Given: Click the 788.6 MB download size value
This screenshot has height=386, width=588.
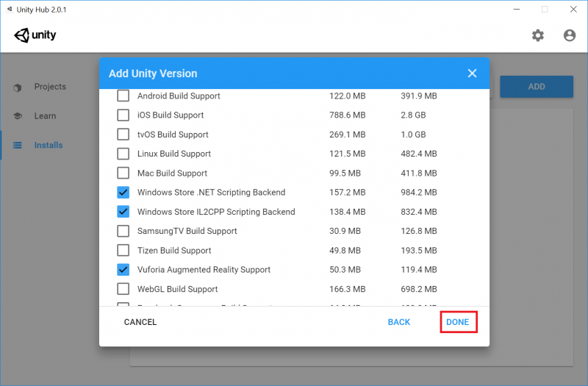Looking at the screenshot, I should (347, 115).
